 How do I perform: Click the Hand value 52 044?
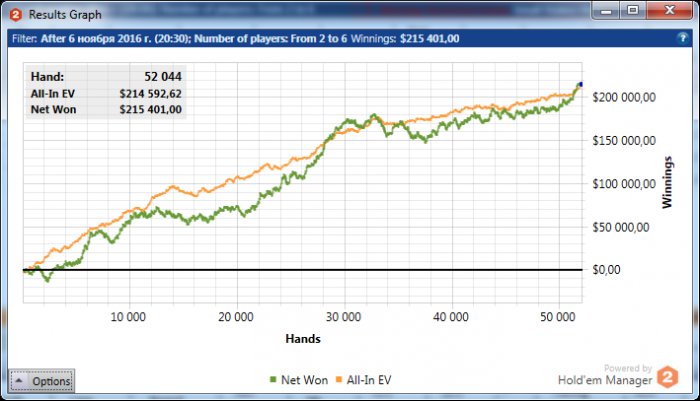click(x=162, y=77)
